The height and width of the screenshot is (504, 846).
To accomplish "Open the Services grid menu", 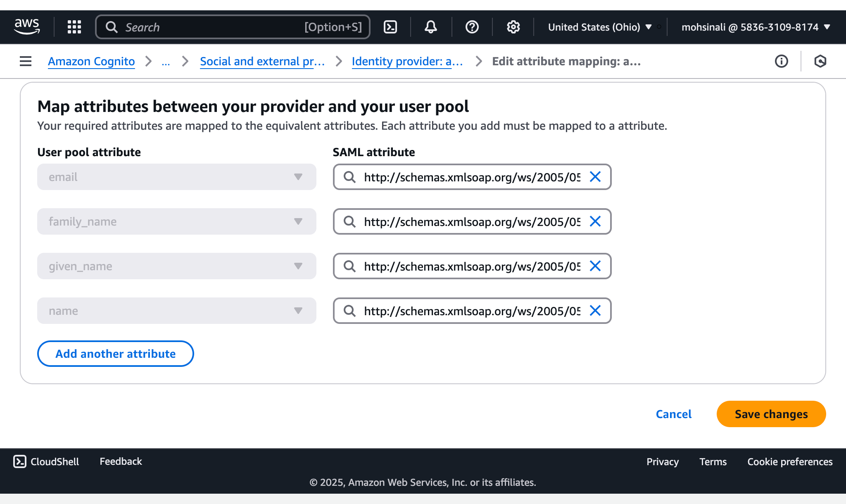I will point(74,26).
